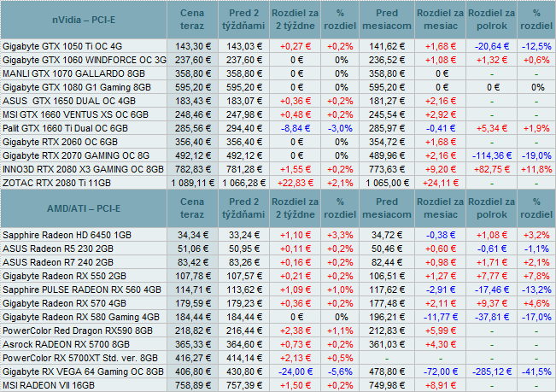Click the half-year difference -285,12 €
This screenshot has width=556, height=392.
[x=492, y=372]
